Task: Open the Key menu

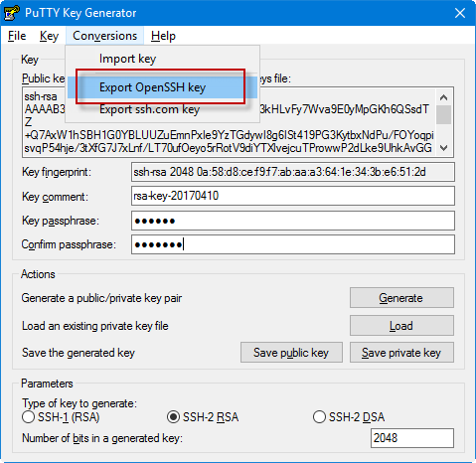Action: [x=49, y=36]
